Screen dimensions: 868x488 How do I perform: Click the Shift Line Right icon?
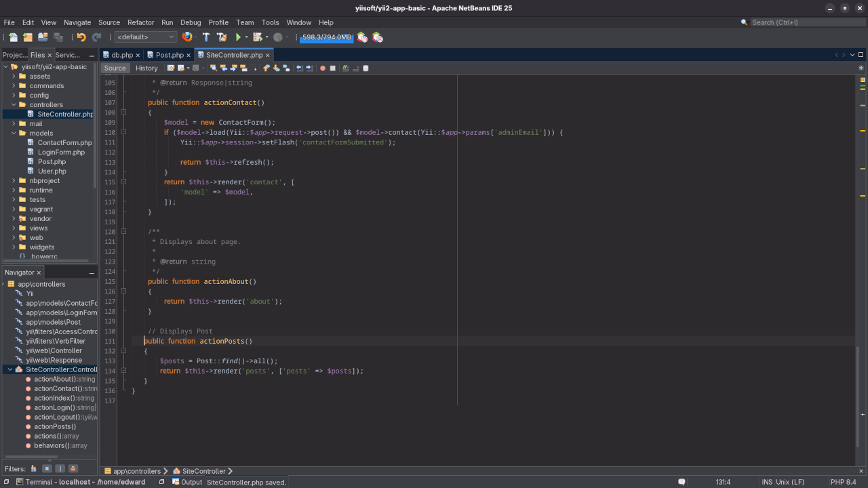point(309,68)
